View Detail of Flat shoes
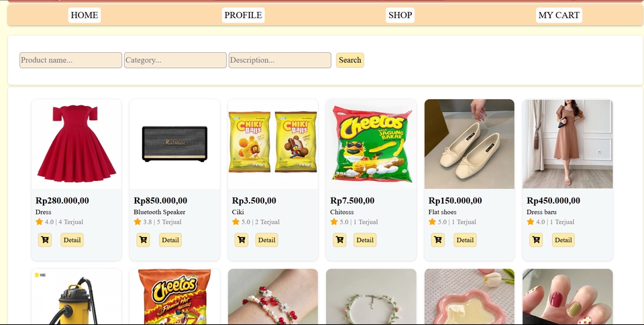644x325 pixels. coord(465,240)
